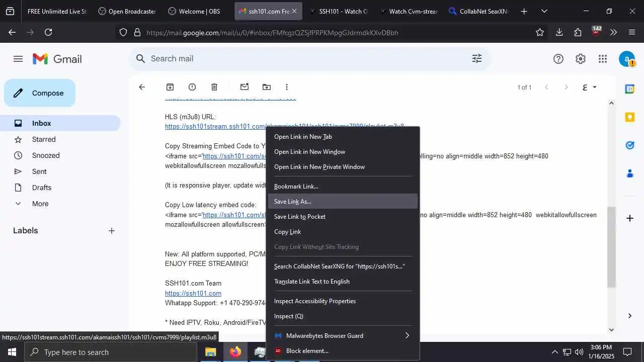Click the Gmail logo
Screen dimensions: 644x362
(57, 59)
